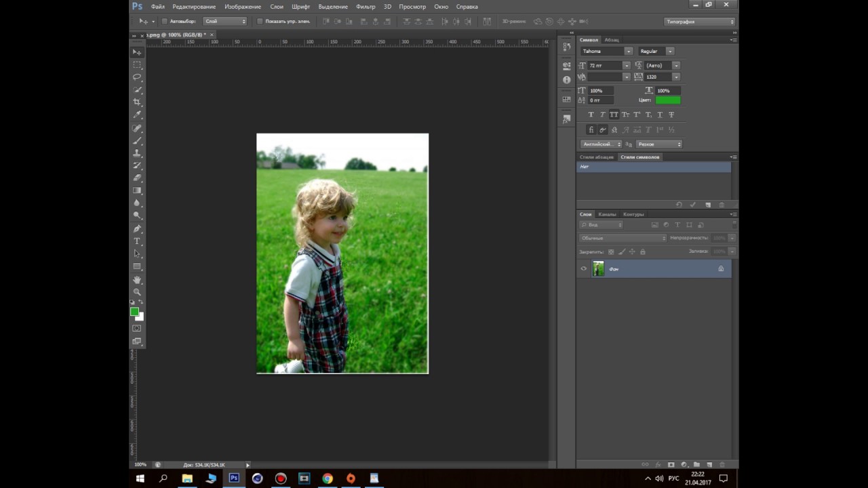868x488 pixels.
Task: Enable the Автовыбор checkbox
Action: [164, 21]
